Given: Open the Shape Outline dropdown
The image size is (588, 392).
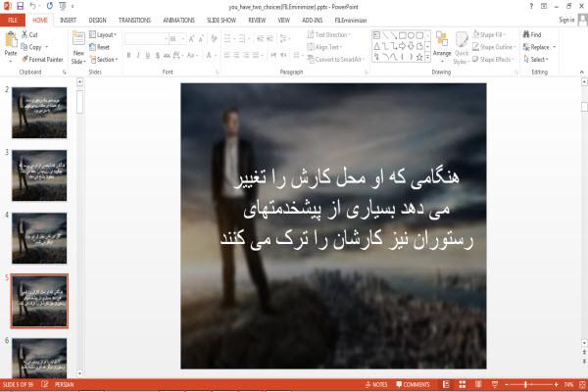Looking at the screenshot, I should 494,47.
